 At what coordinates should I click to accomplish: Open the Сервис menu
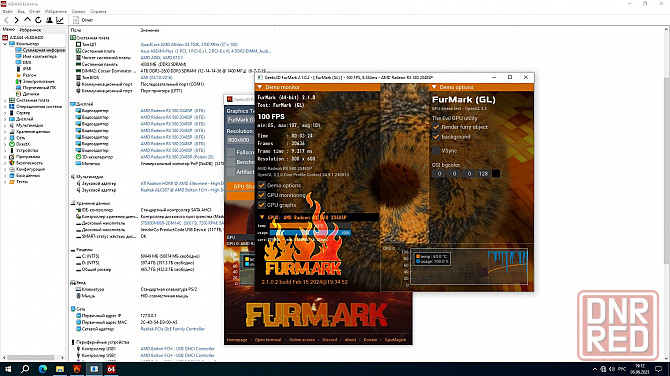point(78,12)
